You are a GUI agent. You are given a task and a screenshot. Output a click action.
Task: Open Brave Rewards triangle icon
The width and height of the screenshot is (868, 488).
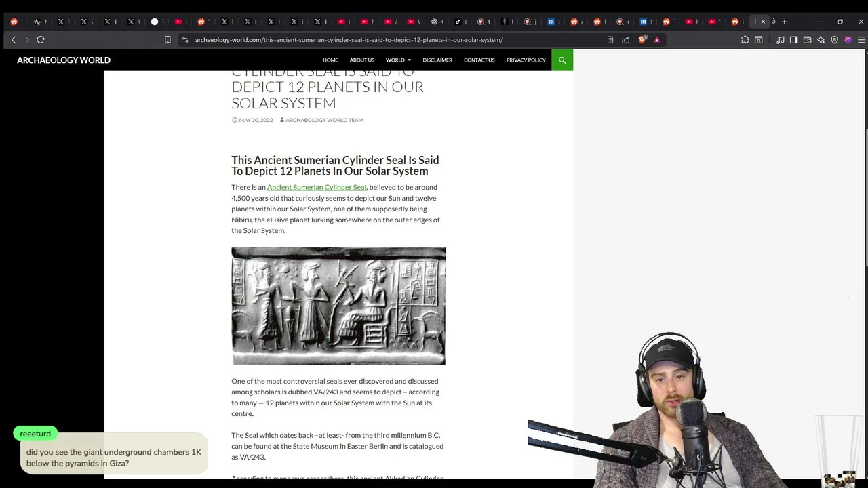point(657,40)
